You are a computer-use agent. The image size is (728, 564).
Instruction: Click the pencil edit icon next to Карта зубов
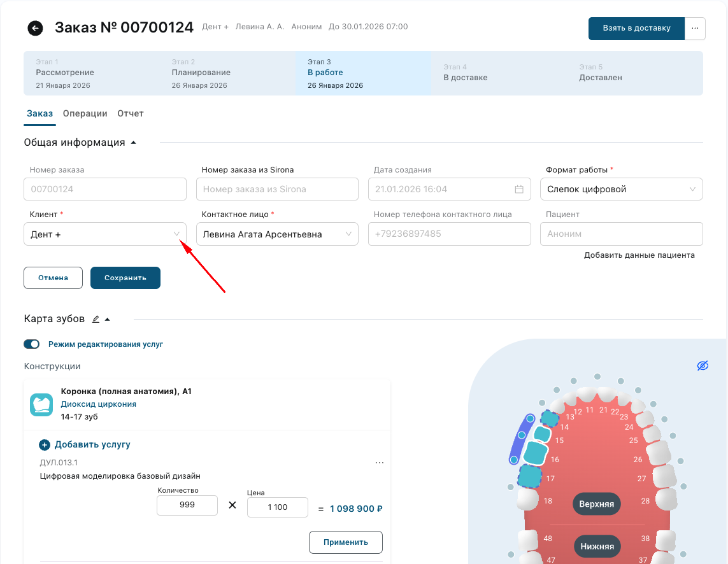click(x=96, y=319)
